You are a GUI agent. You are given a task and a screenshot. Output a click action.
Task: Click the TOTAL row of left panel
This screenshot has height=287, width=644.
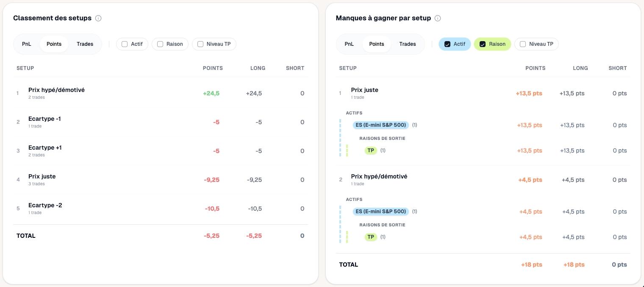coord(26,236)
